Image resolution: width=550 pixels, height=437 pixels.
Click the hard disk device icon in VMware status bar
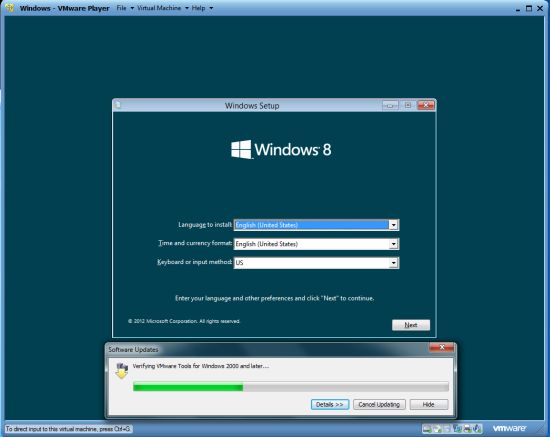[427, 429]
